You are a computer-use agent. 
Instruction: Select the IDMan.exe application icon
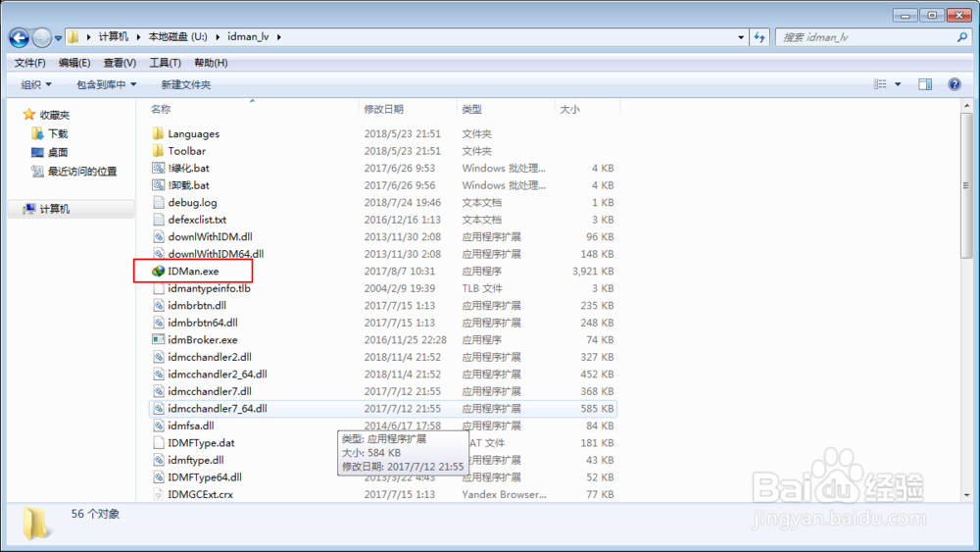[158, 272]
